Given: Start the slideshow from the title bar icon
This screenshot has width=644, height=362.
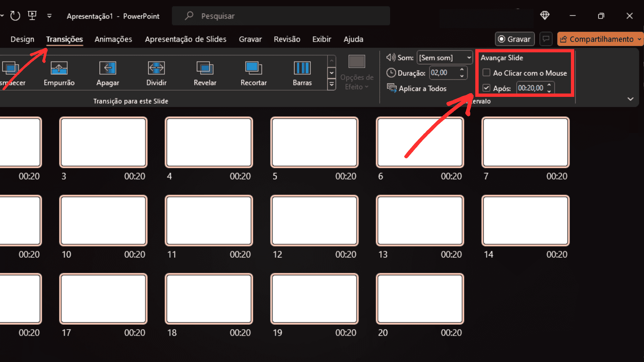Looking at the screenshot, I should (x=32, y=15).
